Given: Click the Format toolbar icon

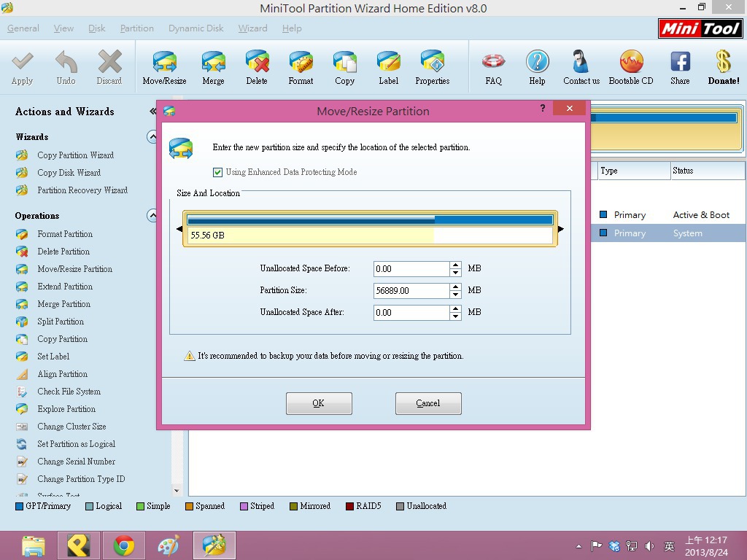Looking at the screenshot, I should click(x=301, y=62).
